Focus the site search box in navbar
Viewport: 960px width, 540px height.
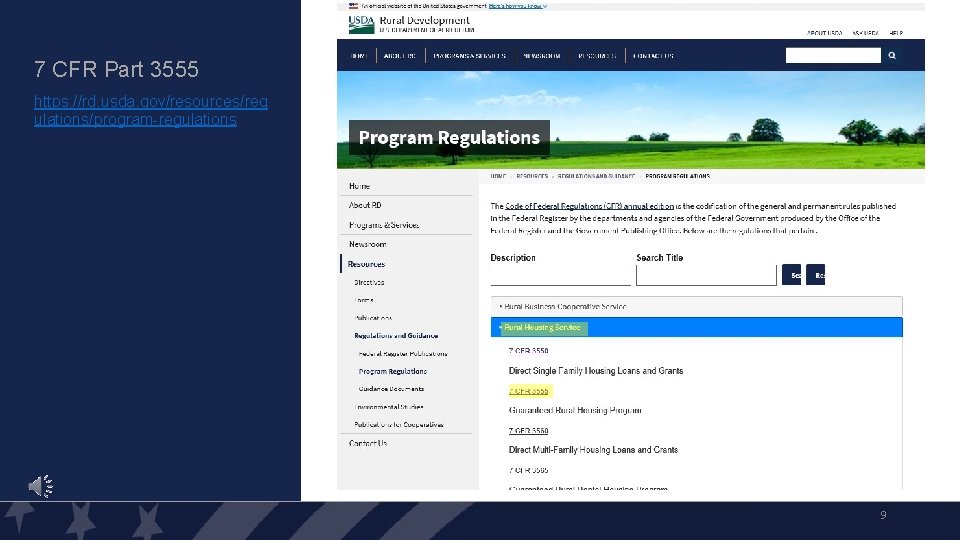(x=833, y=56)
